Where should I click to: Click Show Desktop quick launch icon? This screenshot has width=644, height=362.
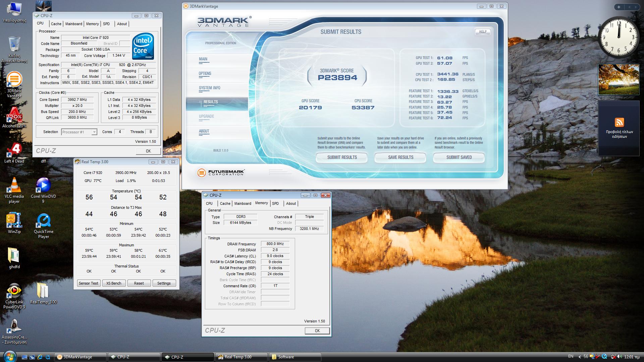(x=24, y=357)
